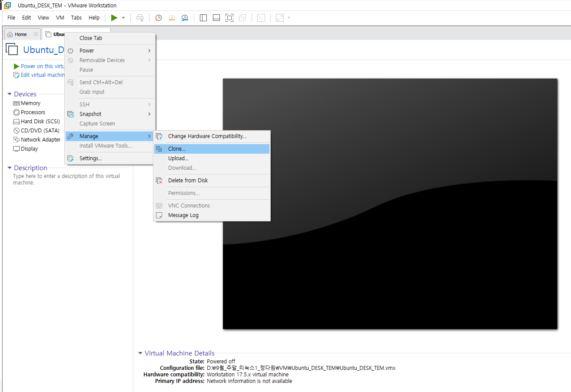The image size is (571, 392).
Task: Click the Network Adapter device icon
Action: pyautogui.click(x=17, y=140)
